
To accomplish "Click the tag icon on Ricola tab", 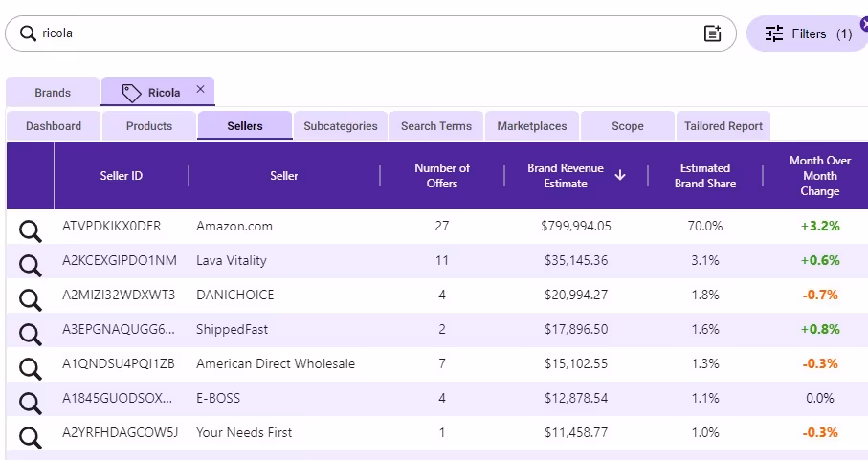I will (131, 93).
